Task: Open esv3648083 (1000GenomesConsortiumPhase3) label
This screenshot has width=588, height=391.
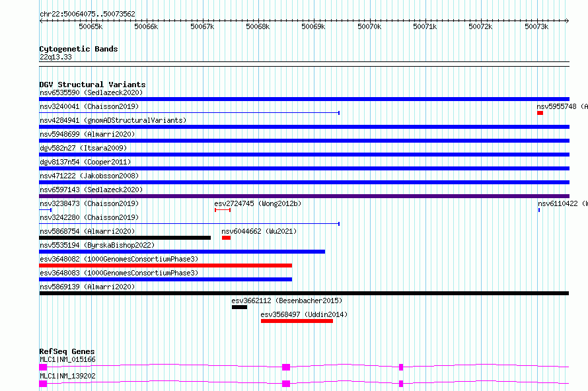Action: (119, 273)
